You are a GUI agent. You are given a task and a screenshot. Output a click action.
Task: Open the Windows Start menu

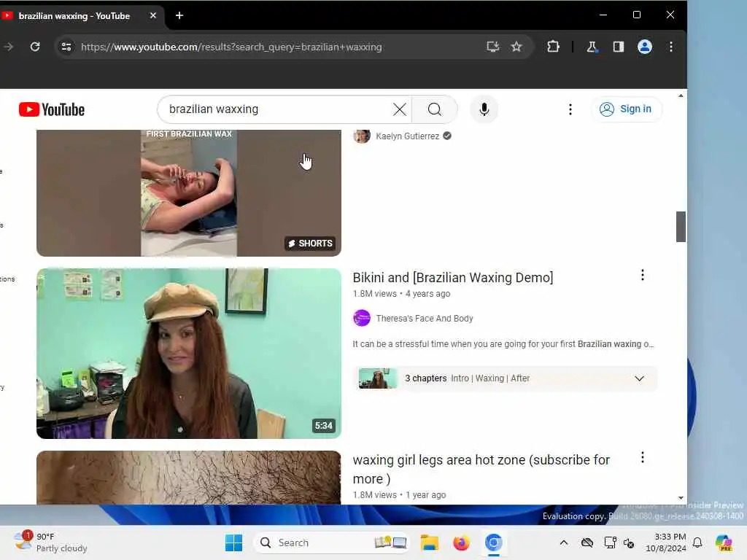coord(233,542)
